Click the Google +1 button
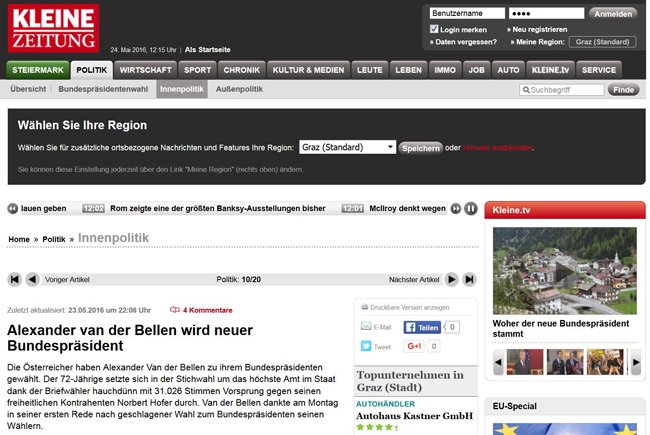This screenshot has width=650, height=435. [x=415, y=346]
